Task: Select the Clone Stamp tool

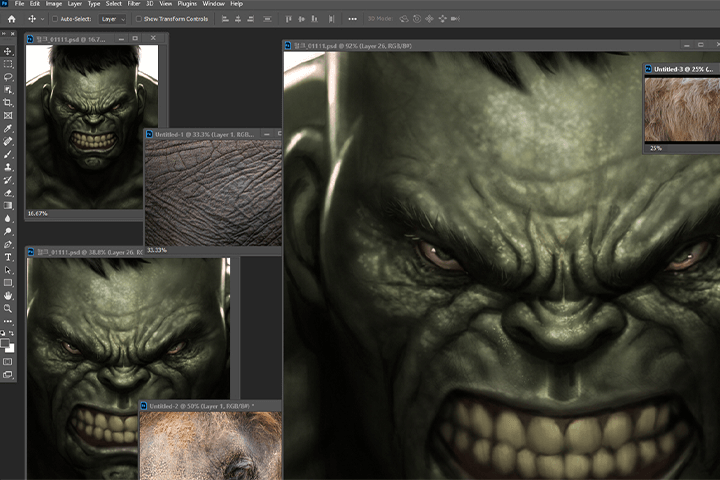Action: tap(8, 167)
